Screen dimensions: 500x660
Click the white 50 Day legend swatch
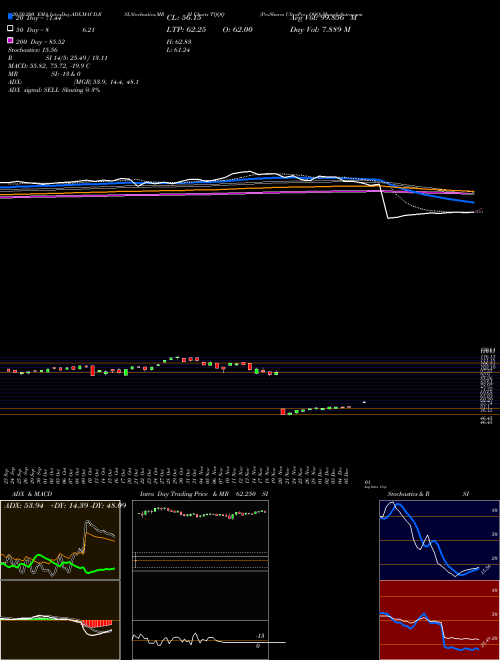(11, 29)
